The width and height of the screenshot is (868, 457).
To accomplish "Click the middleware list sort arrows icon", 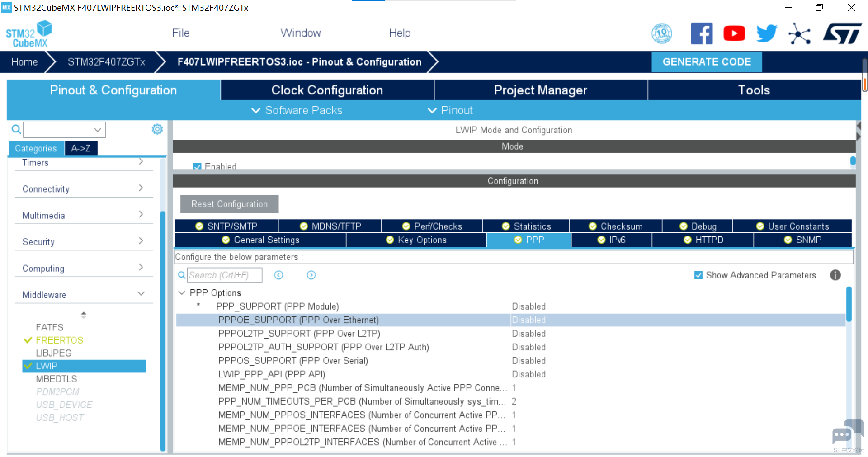I will tap(84, 315).
